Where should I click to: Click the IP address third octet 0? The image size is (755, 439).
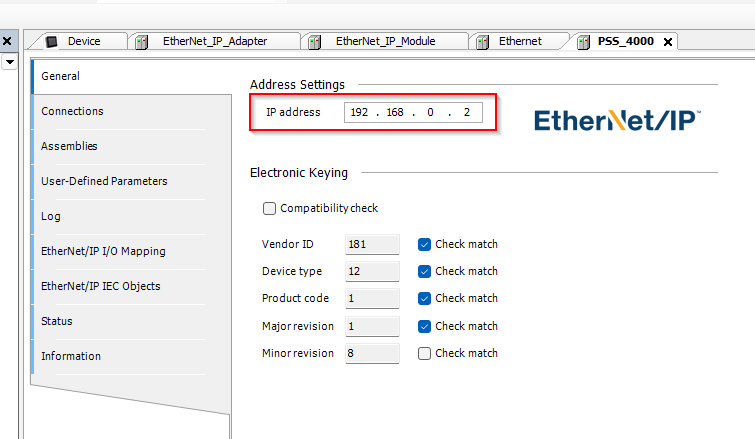(x=430, y=112)
